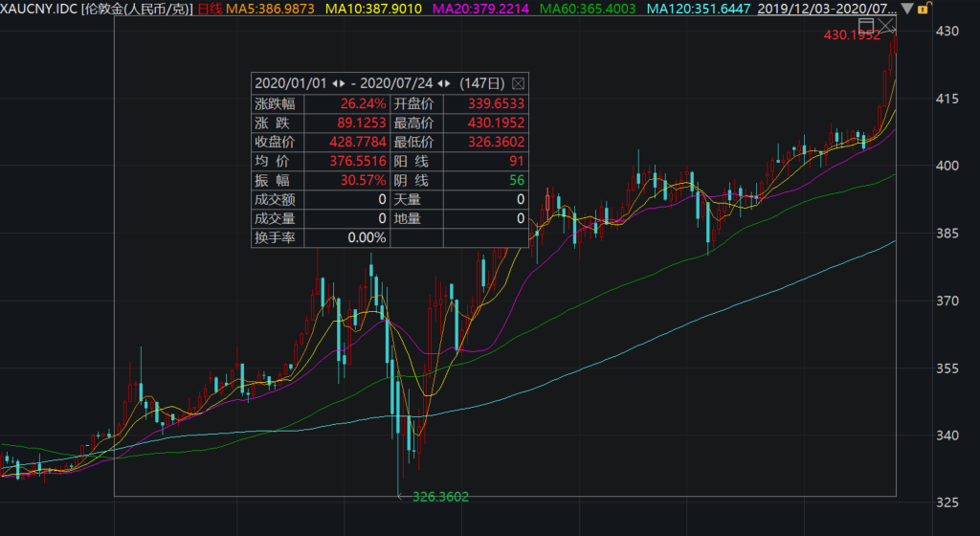The width and height of the screenshot is (980, 536).
Task: Click the 430.1952 最高价 value in popup
Action: pos(497,123)
